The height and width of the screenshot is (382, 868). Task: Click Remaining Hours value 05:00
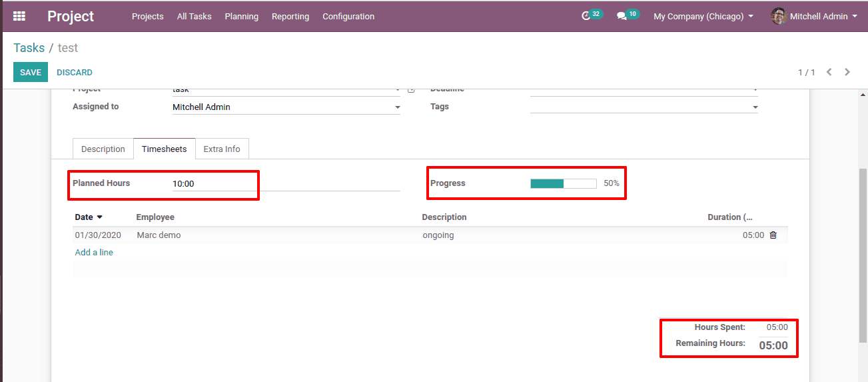[x=773, y=345]
